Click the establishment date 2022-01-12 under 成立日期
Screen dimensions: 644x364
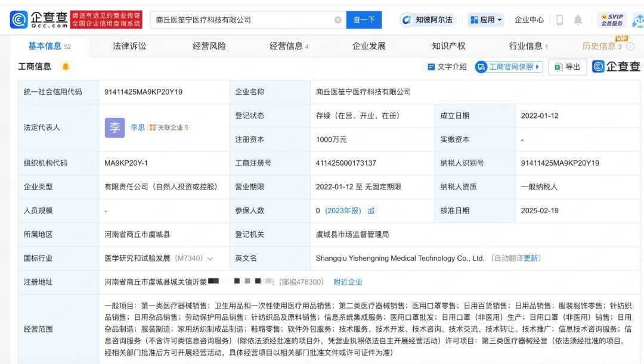pyautogui.click(x=540, y=116)
